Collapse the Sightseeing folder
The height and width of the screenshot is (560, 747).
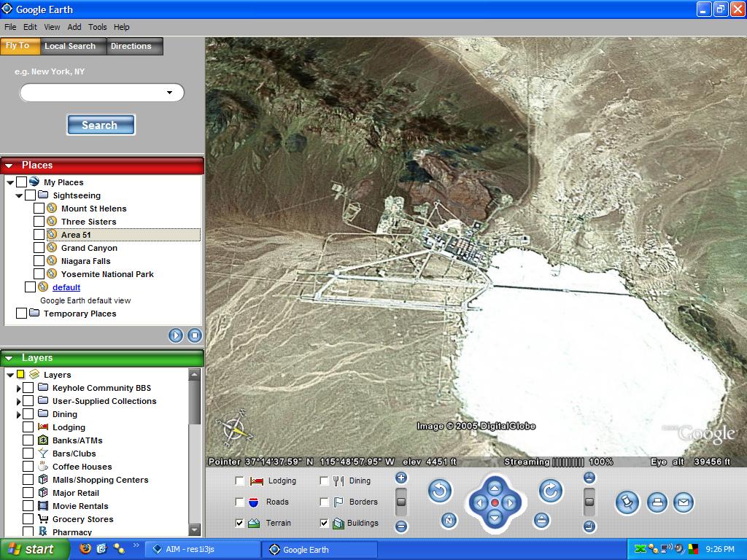pyautogui.click(x=19, y=196)
